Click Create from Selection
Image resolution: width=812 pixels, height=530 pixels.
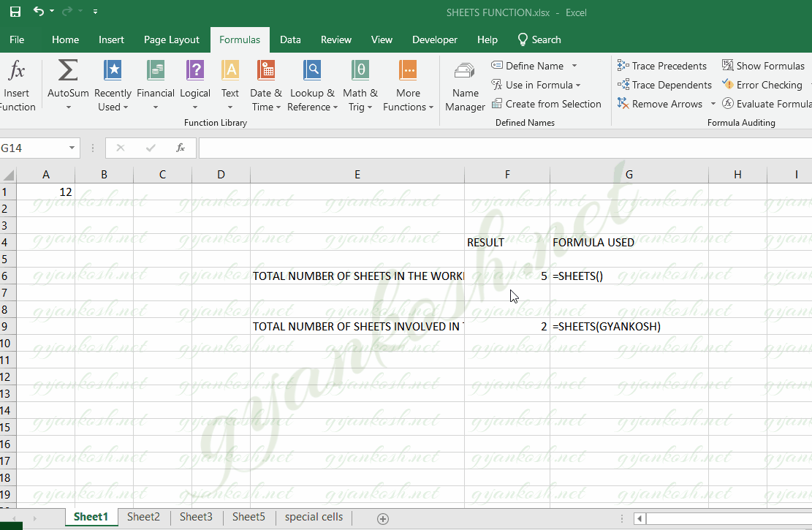coord(547,104)
